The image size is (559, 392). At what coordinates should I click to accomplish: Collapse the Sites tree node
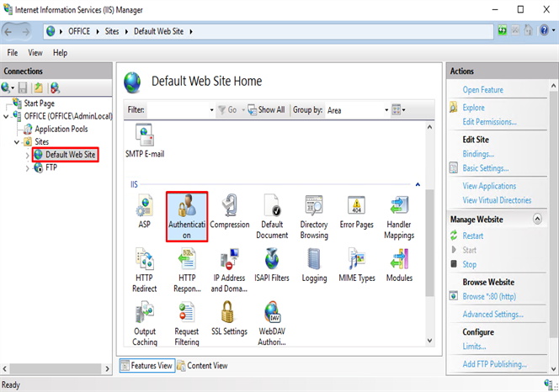[17, 142]
